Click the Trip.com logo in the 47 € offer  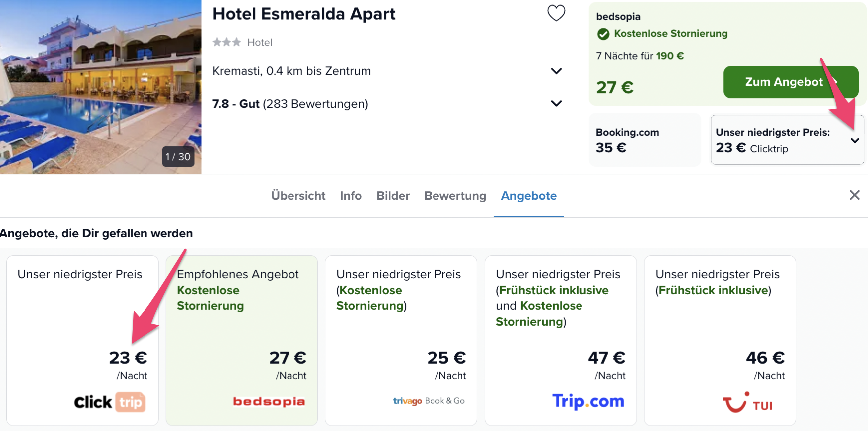588,401
